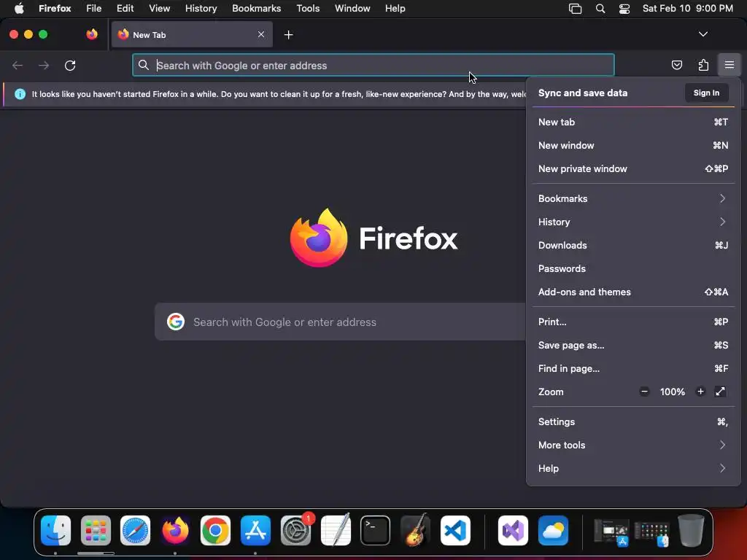Open Visual Studio purple icon in dock

(x=513, y=530)
